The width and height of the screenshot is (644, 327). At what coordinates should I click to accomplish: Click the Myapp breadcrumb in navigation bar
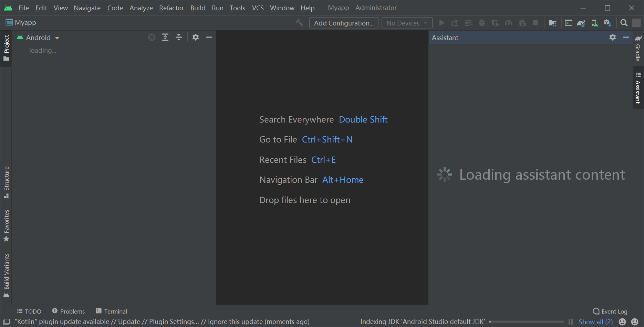(x=21, y=23)
